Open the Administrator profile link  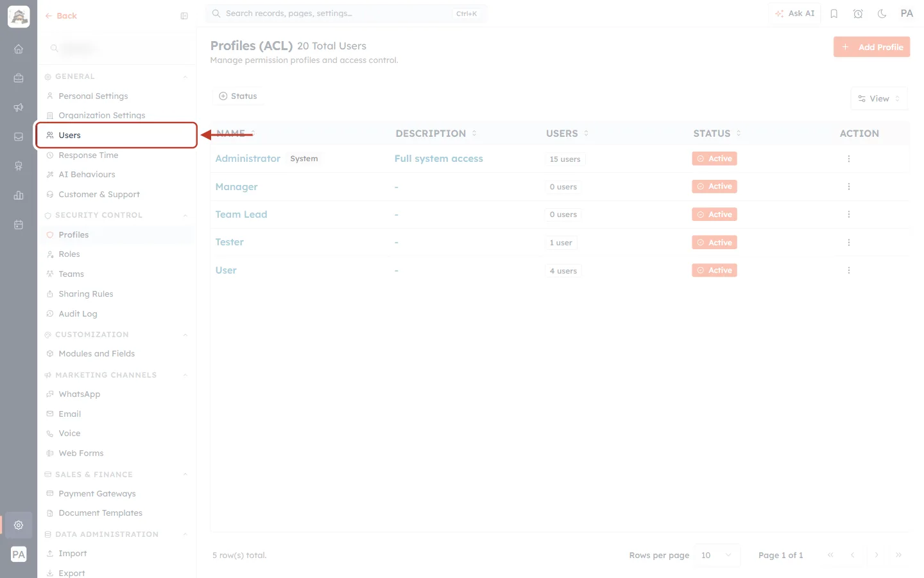point(248,159)
